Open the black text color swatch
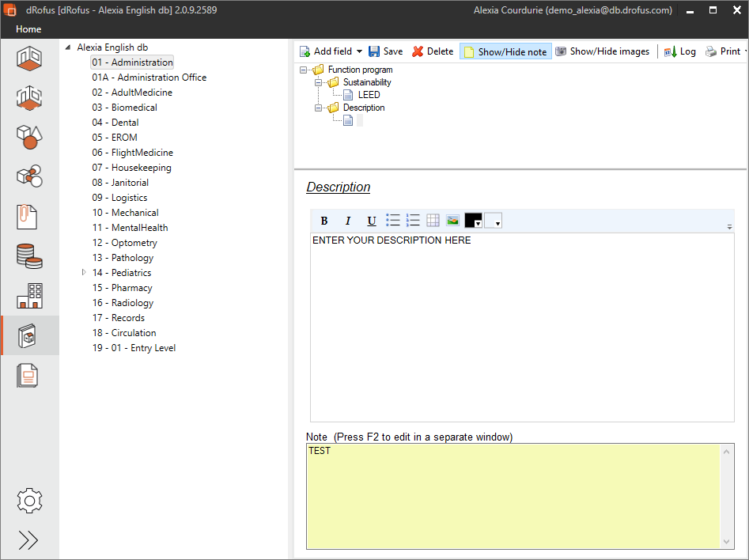The image size is (749, 560). (x=473, y=221)
